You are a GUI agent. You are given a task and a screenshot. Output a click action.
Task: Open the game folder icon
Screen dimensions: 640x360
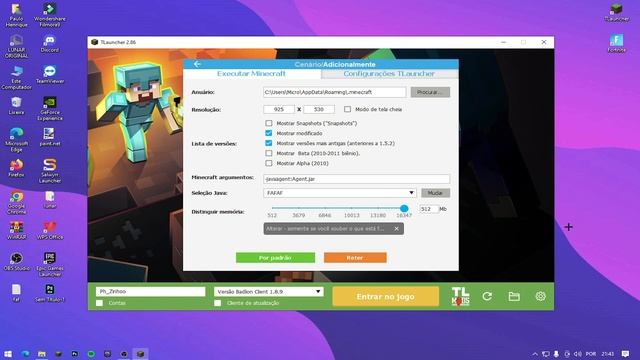click(x=514, y=296)
